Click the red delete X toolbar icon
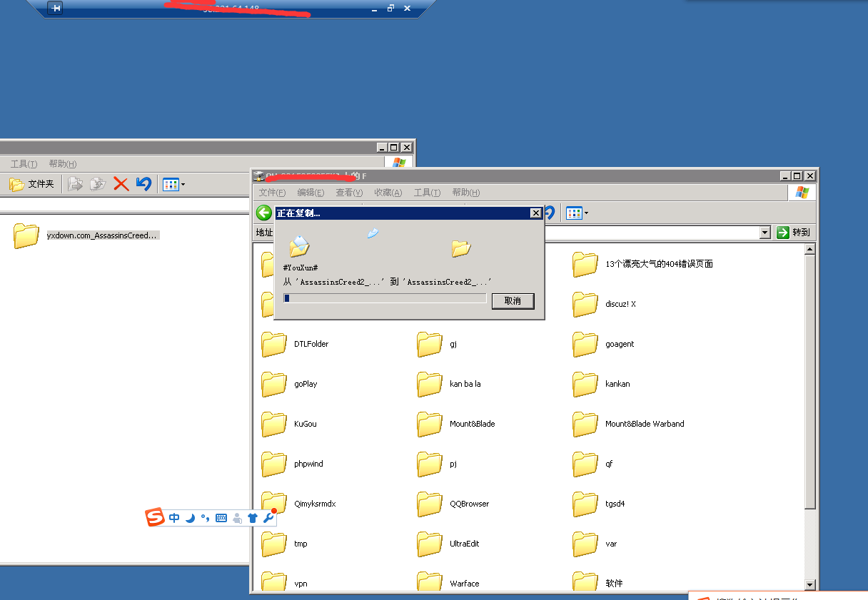 click(121, 184)
